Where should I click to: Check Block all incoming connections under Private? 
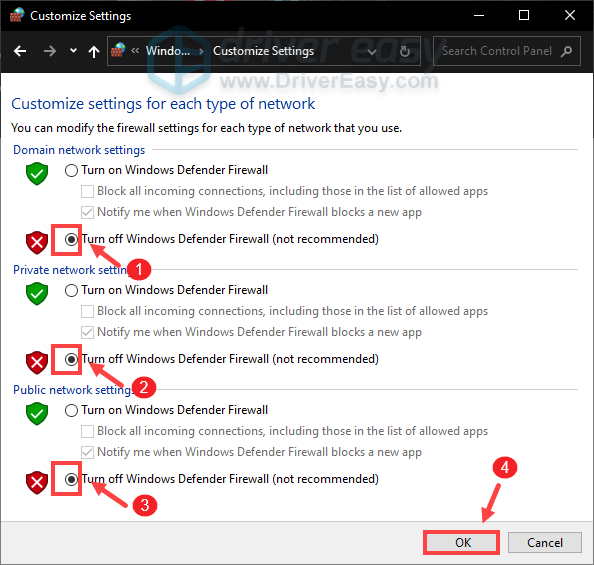[88, 311]
